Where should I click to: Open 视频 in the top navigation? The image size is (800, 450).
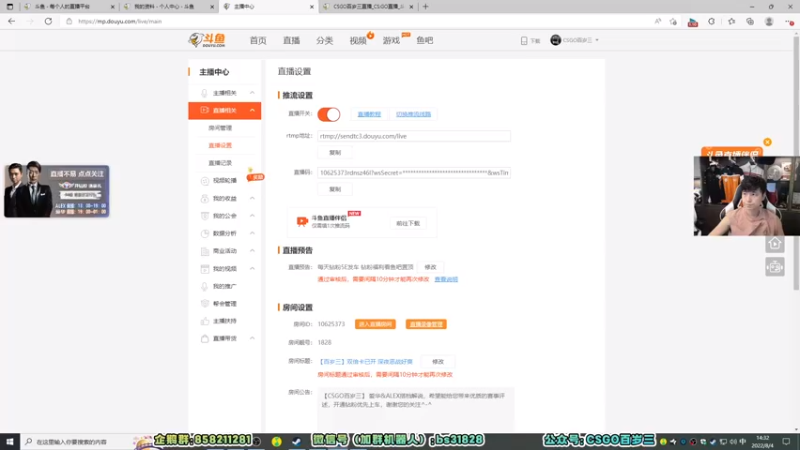358,40
